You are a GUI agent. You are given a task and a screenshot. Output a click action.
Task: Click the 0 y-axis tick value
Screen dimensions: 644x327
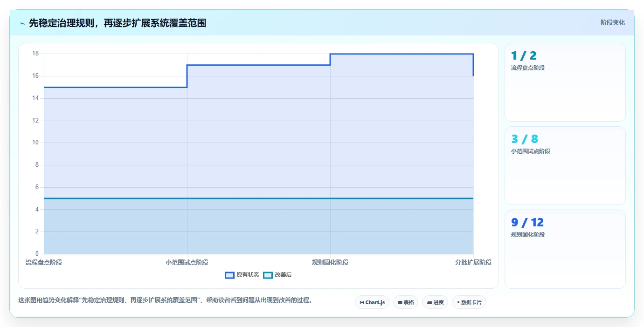[x=37, y=254]
